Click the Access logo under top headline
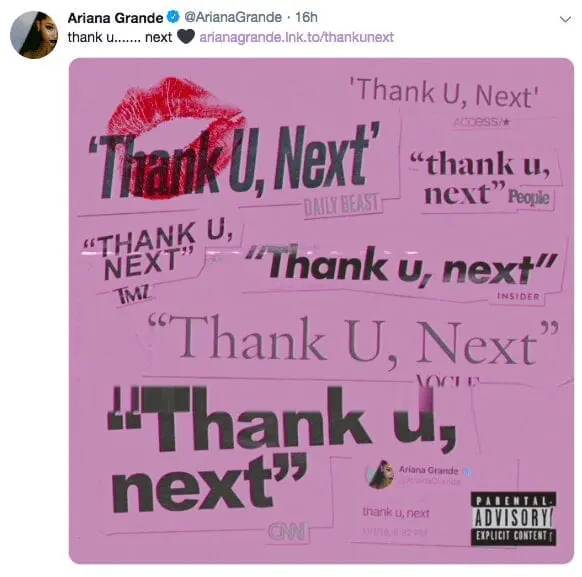 (x=481, y=121)
